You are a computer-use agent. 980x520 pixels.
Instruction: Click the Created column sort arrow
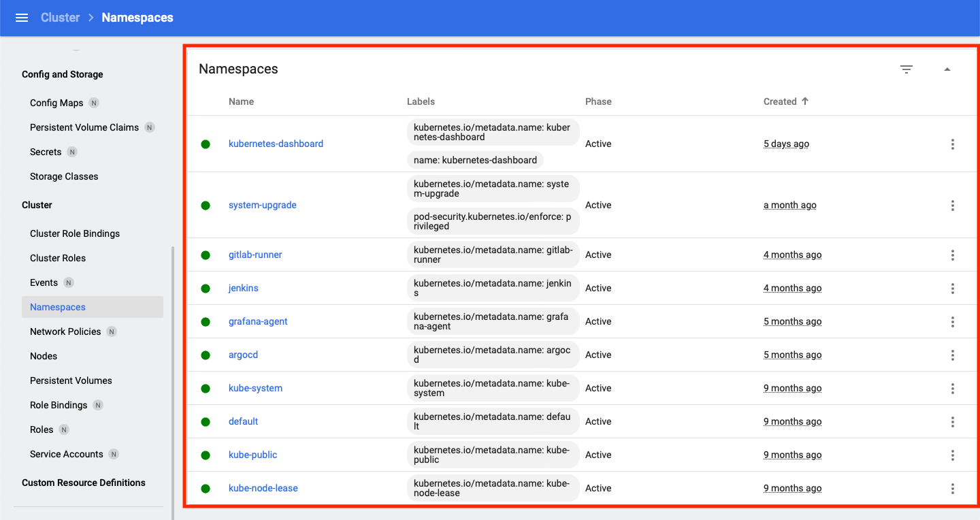[805, 101]
